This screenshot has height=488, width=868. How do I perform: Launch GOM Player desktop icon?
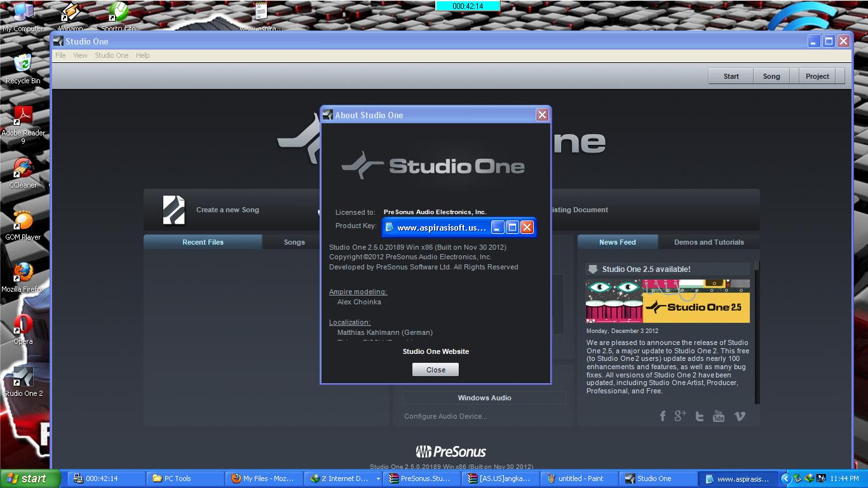coord(23,225)
